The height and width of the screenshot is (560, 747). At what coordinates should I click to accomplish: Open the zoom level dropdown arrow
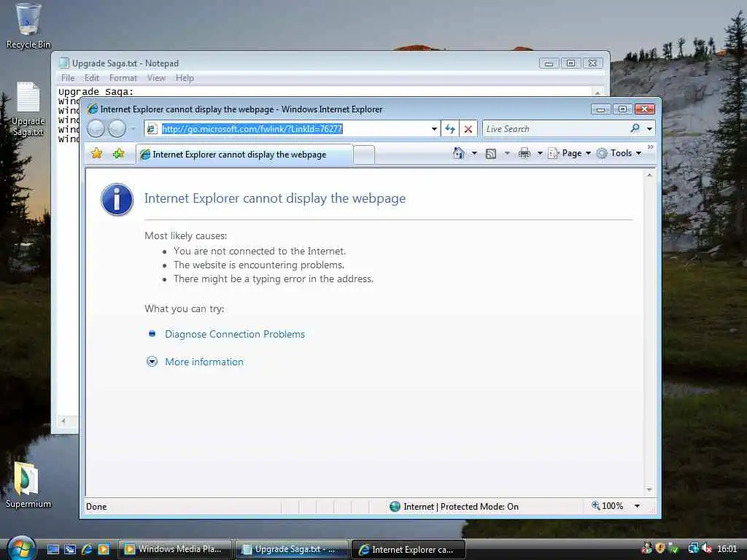637,506
